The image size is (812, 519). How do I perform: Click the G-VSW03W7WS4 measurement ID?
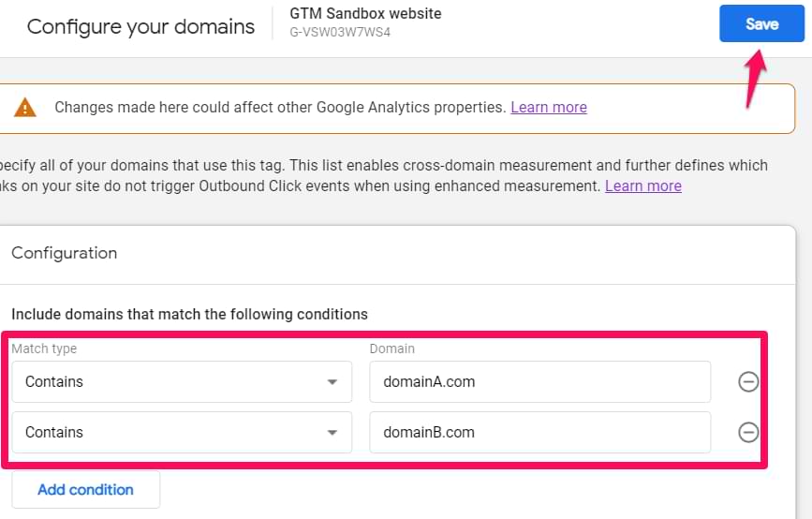pos(340,33)
